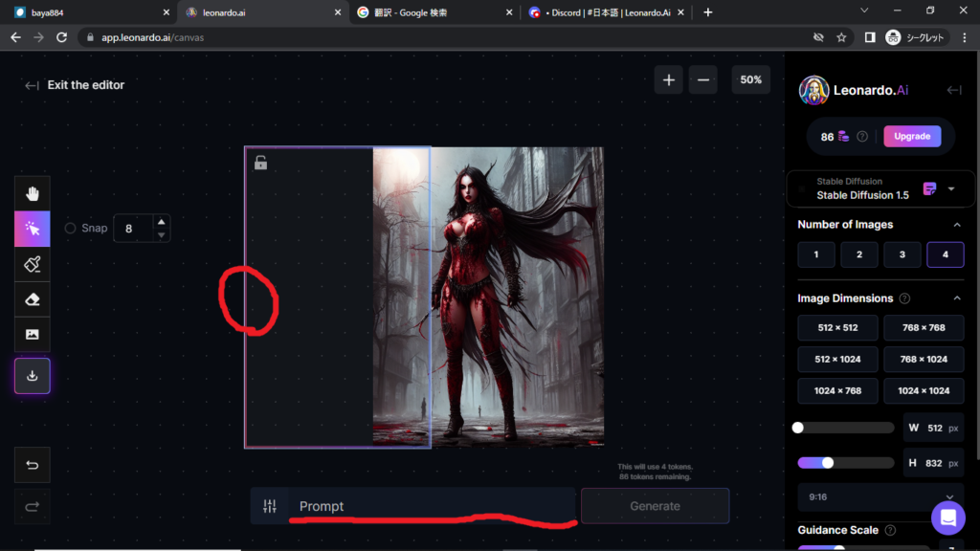The image size is (980, 551).
Task: Choose the draw mask brush tool
Action: [33, 264]
